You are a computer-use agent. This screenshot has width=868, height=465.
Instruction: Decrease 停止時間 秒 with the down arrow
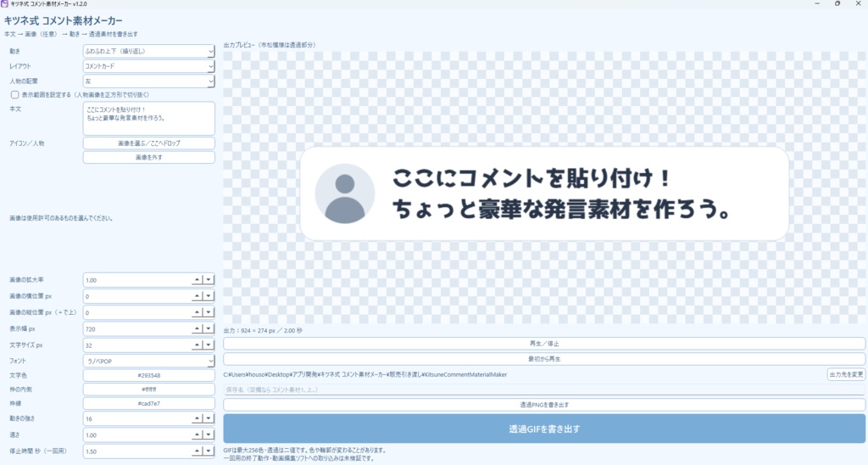point(209,451)
